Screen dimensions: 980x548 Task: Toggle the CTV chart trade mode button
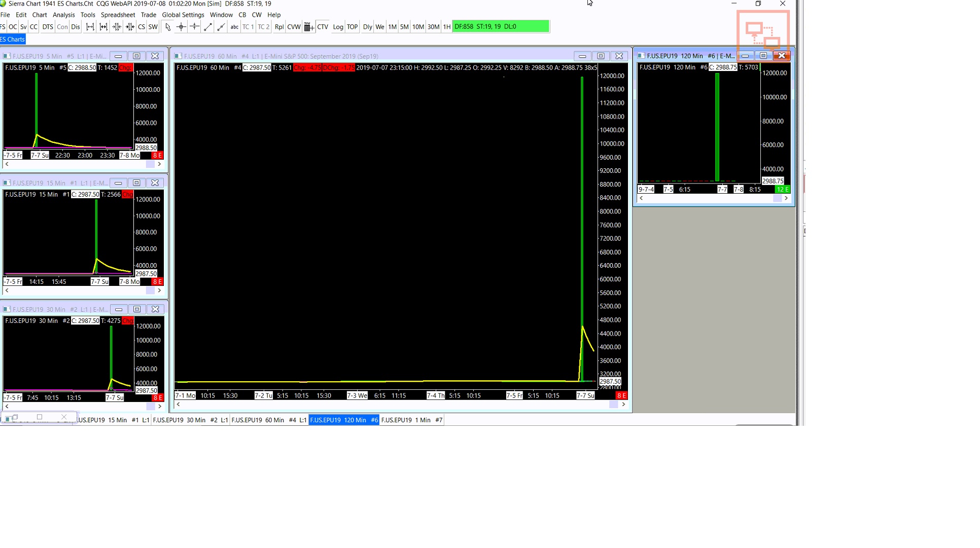click(x=323, y=27)
